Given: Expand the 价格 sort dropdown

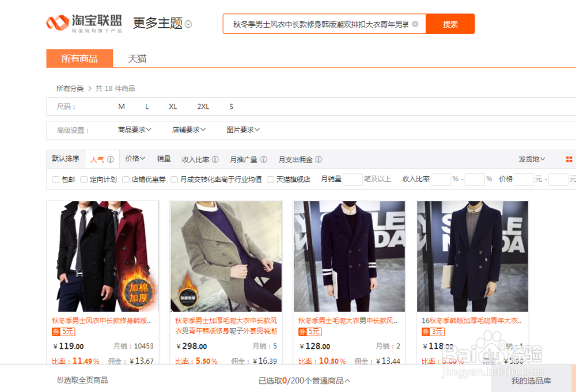Looking at the screenshot, I should coord(135,158).
